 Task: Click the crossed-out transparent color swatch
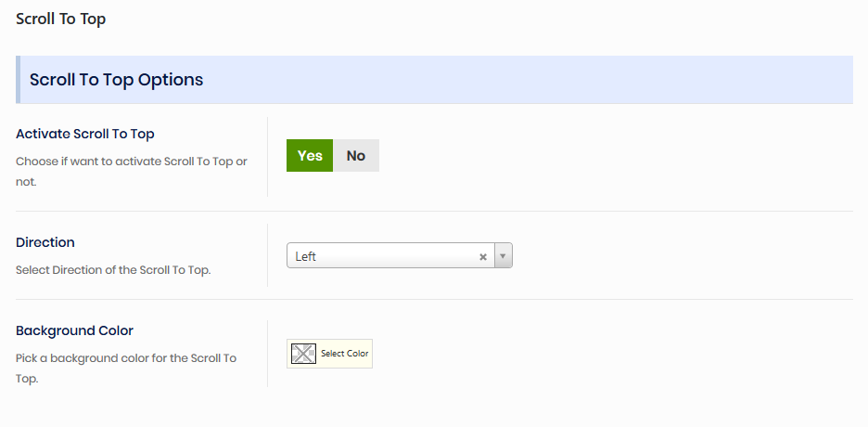[x=303, y=354]
